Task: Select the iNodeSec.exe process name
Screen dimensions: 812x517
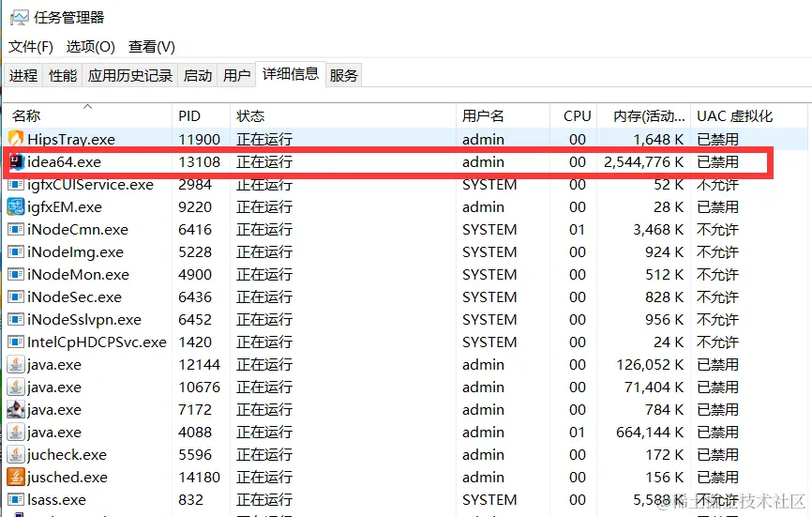Action: [75, 297]
